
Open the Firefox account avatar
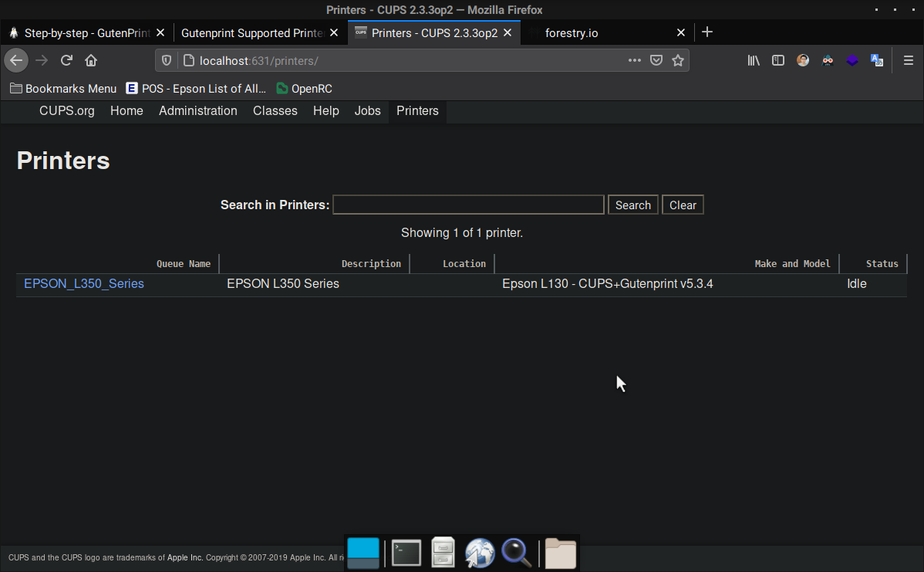click(803, 60)
